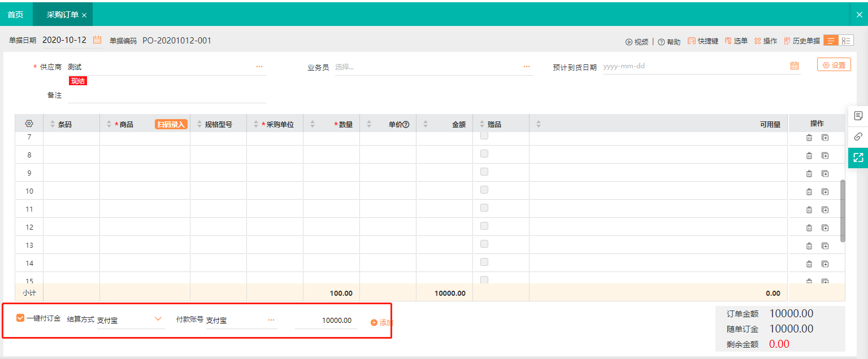Click the 扫码录入 scan entry button
Screen dimensions: 868x359
coord(171,124)
